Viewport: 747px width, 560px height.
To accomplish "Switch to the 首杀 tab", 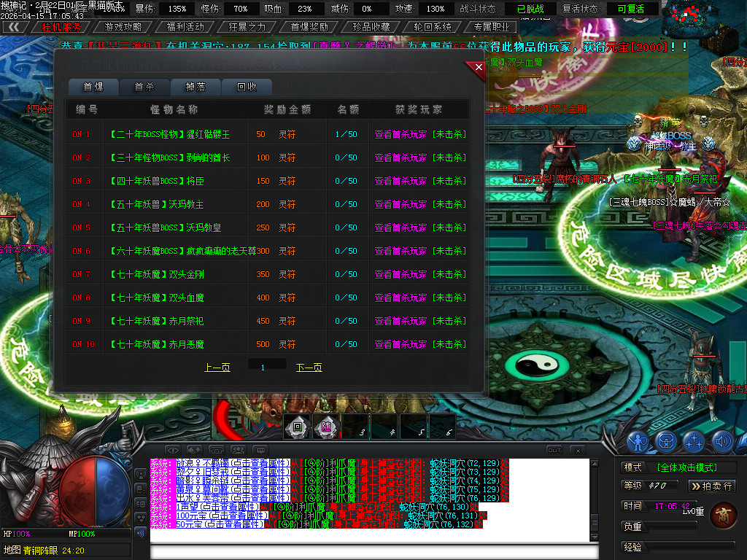I will tap(143, 86).
